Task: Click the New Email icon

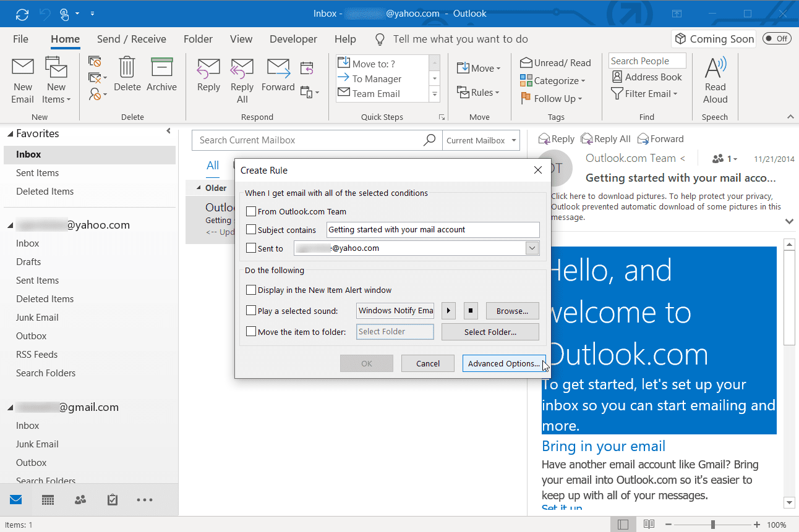Action: 23,67
